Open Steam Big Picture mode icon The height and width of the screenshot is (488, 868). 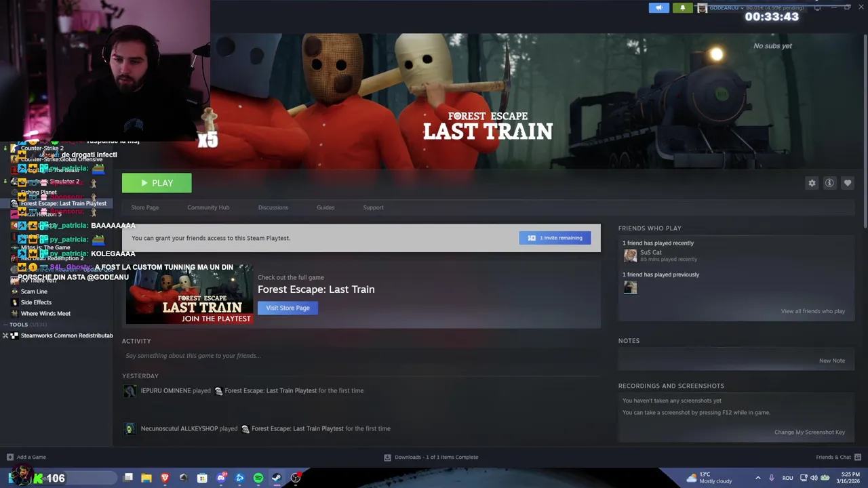(817, 7)
